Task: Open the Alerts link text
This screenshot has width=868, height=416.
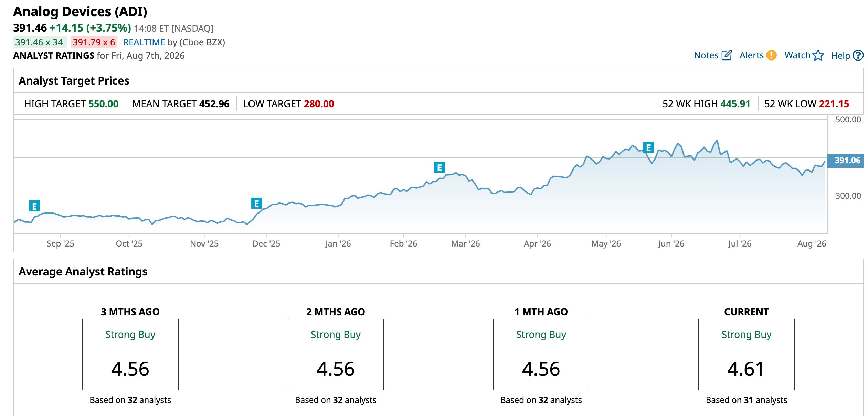Action: pos(751,55)
